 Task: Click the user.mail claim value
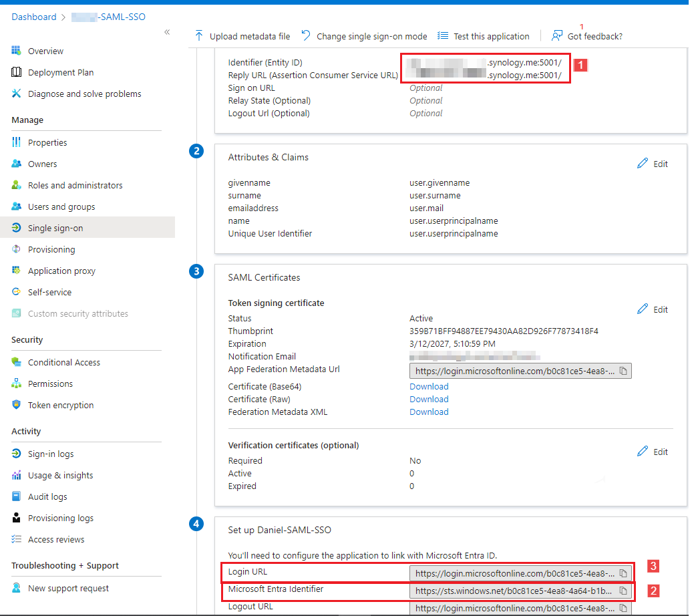point(426,208)
